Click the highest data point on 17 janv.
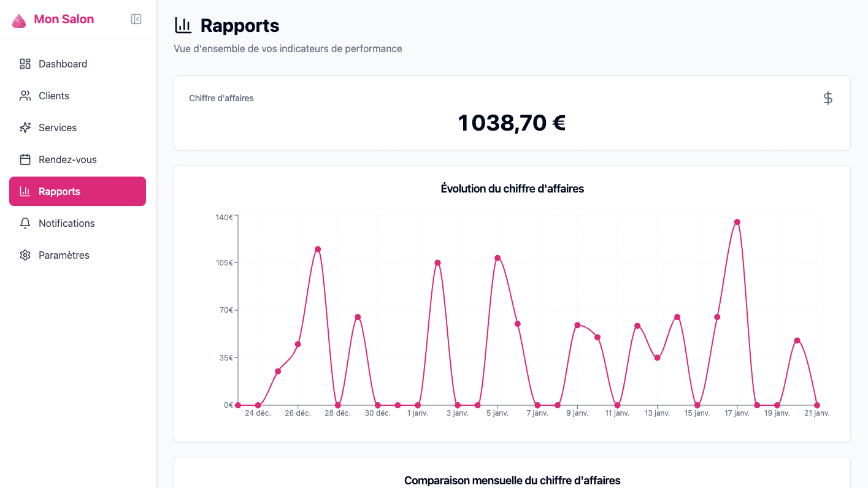Screen dimensions: 868x488 736,222
